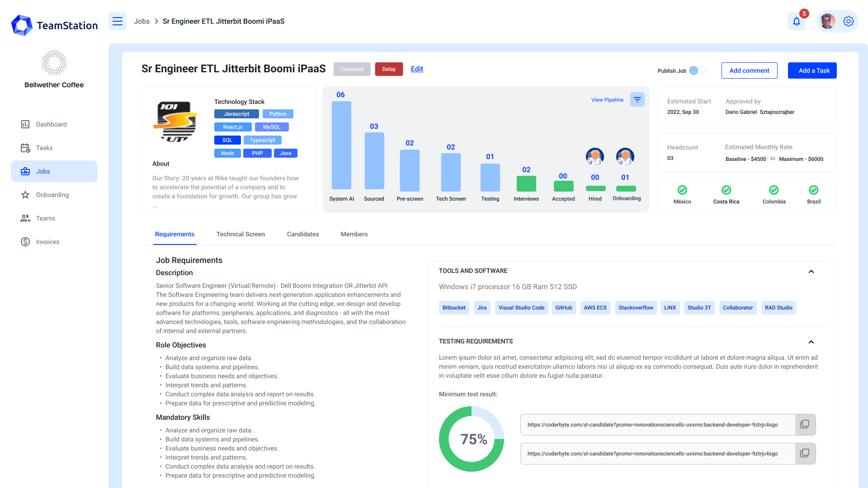Toggle Brazil country checkmark

pyautogui.click(x=813, y=190)
